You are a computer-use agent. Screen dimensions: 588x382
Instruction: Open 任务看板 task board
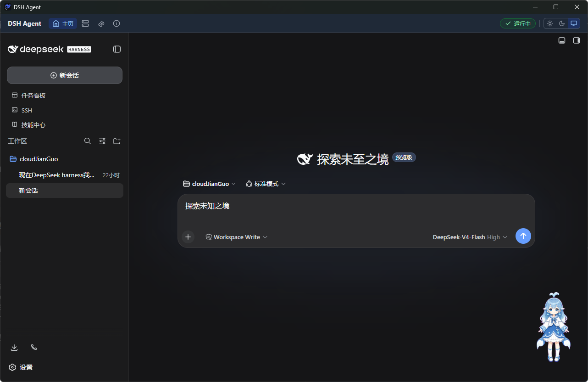pos(65,95)
